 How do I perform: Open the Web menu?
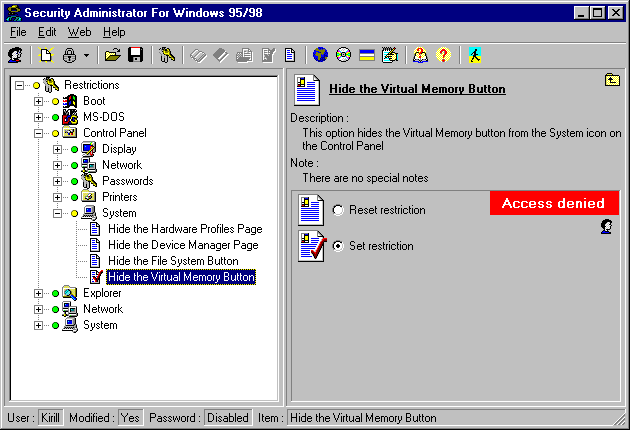pyautogui.click(x=79, y=32)
